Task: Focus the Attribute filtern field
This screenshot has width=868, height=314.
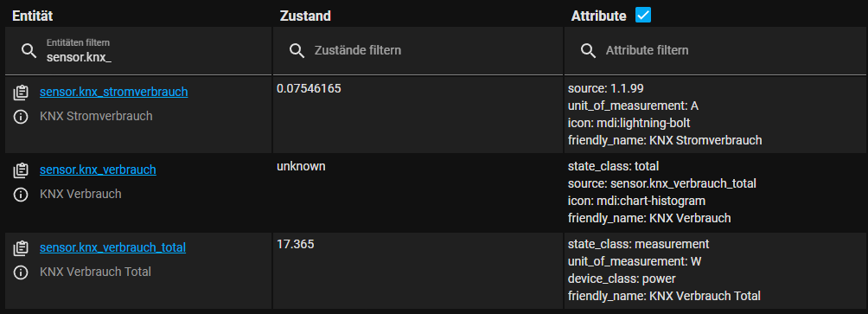Action: click(716, 50)
